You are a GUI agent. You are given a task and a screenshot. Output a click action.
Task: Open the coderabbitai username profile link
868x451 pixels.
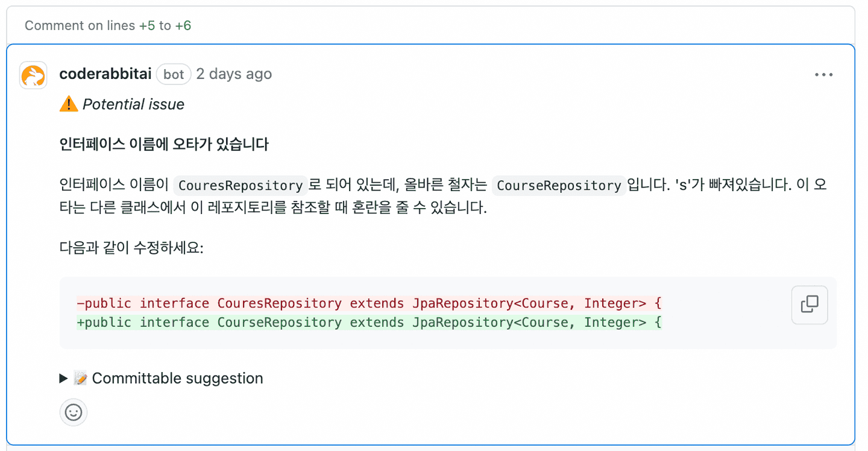105,74
